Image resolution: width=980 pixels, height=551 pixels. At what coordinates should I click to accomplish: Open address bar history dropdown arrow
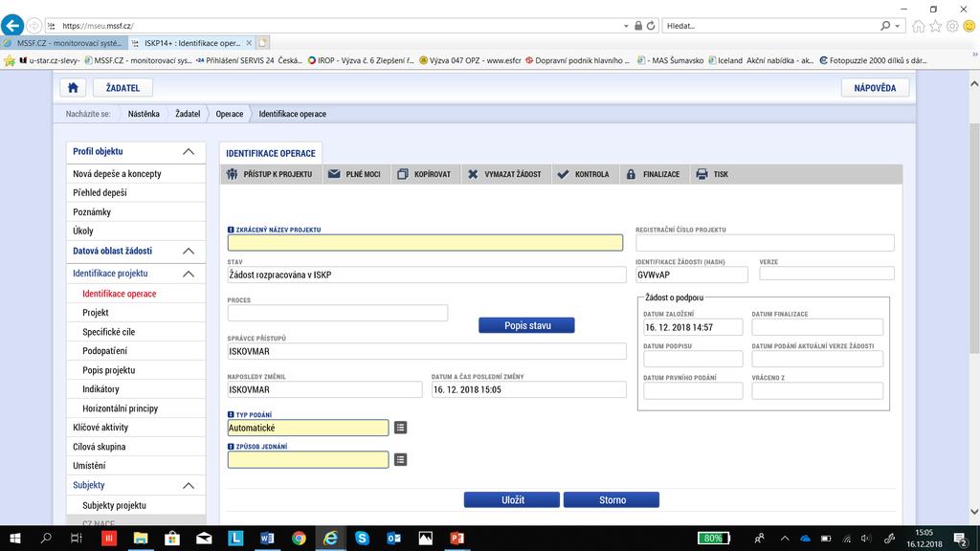tap(626, 26)
